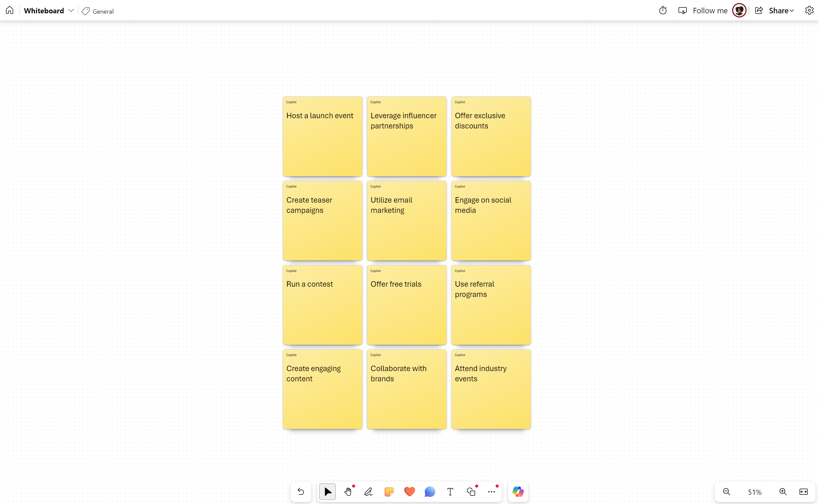Open the user profile avatar
819x504 pixels.
(739, 11)
